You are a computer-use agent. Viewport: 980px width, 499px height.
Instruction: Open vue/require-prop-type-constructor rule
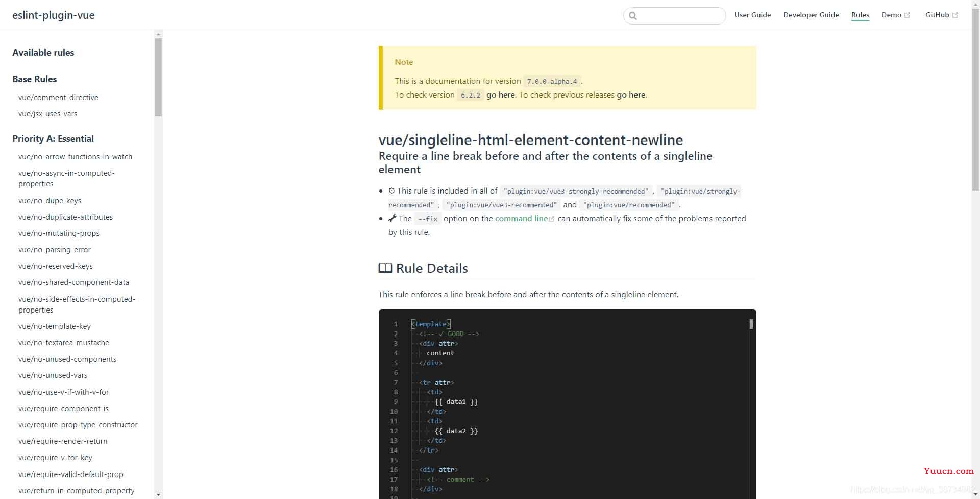click(78, 424)
